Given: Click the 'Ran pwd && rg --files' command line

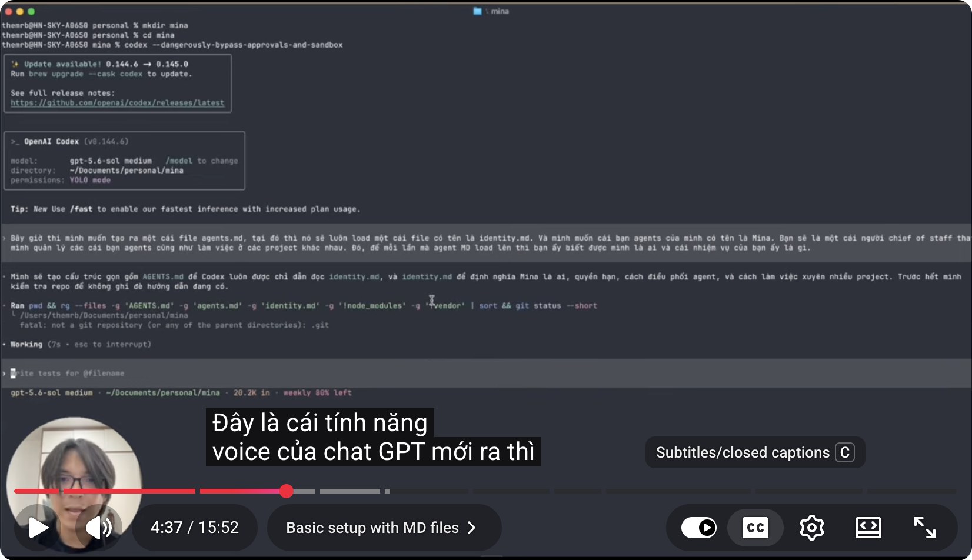Looking at the screenshot, I should point(304,306).
